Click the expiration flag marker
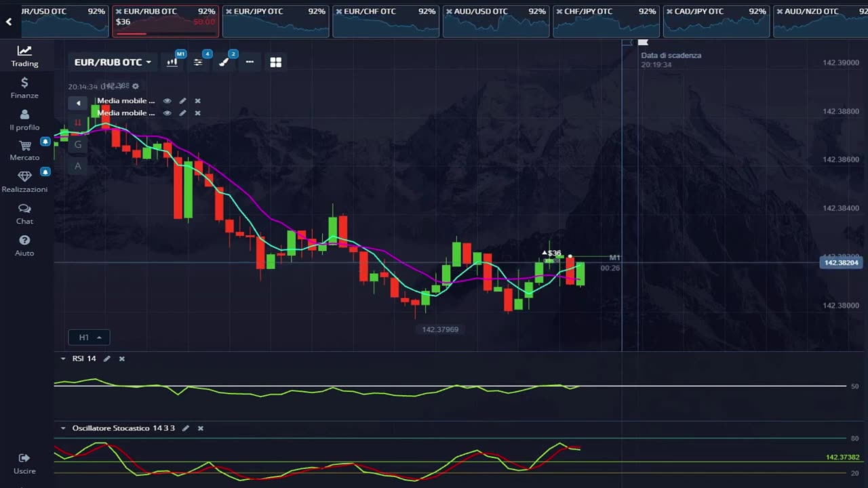This screenshot has height=488, width=868. coord(643,43)
